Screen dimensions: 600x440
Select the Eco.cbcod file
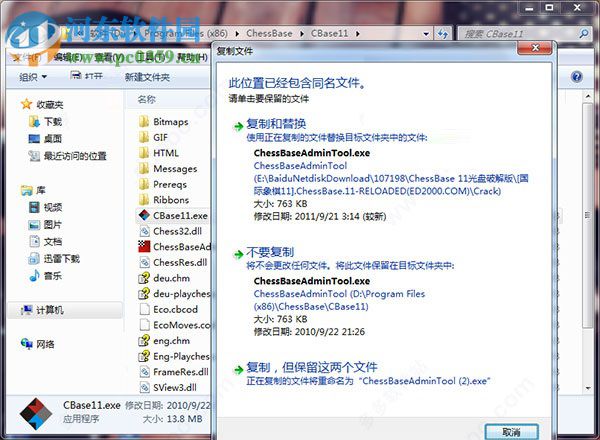(x=168, y=309)
